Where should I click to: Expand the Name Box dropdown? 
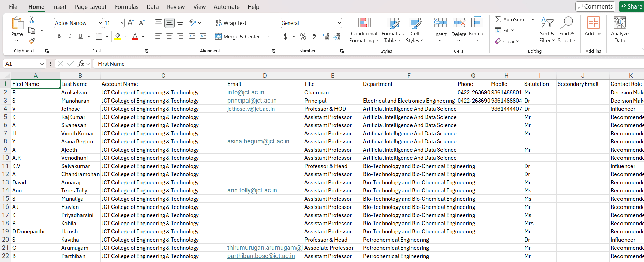(42, 64)
